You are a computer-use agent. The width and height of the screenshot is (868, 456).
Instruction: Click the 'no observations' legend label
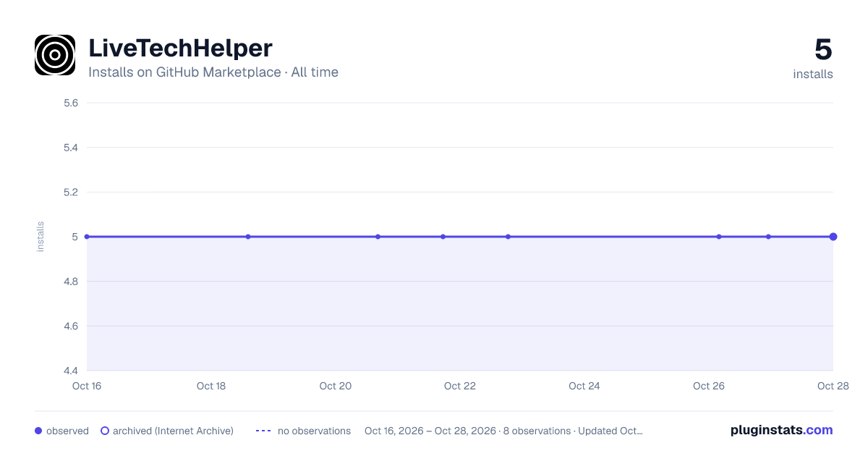(x=314, y=431)
